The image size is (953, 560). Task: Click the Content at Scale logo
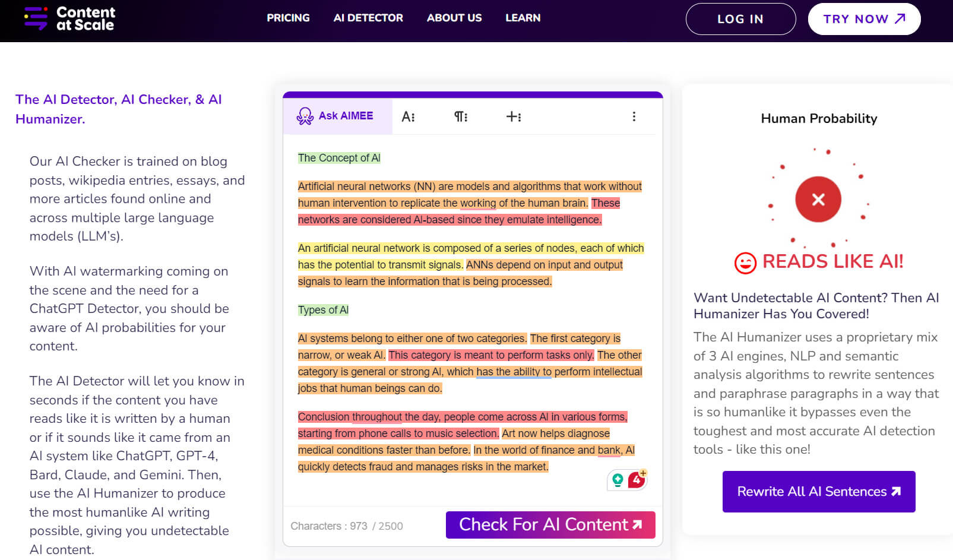click(x=69, y=18)
